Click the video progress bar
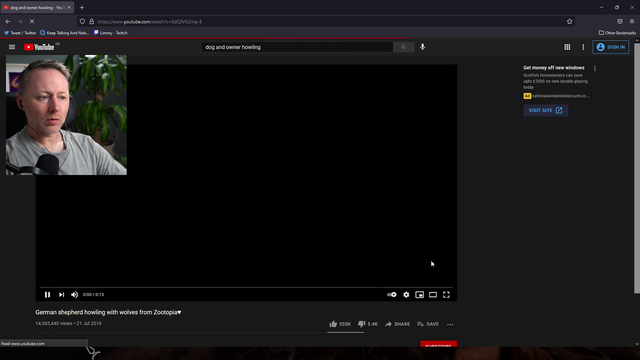 pos(246,288)
